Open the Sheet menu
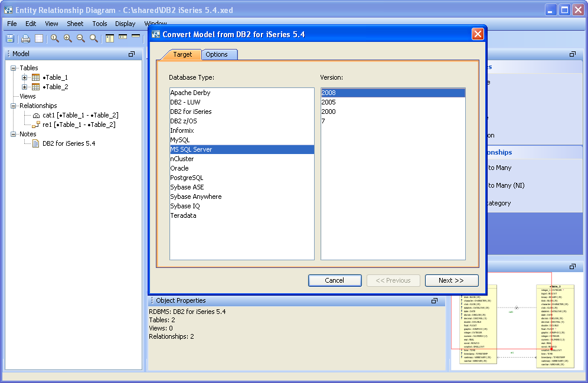The width and height of the screenshot is (588, 383). point(75,24)
